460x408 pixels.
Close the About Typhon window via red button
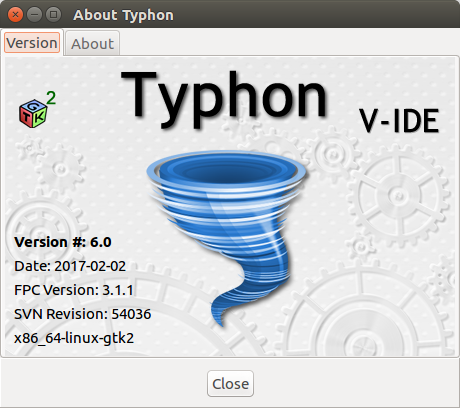point(15,15)
